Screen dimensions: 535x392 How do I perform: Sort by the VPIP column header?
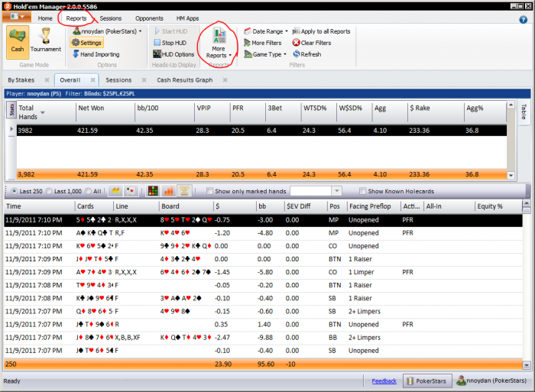tap(212, 112)
